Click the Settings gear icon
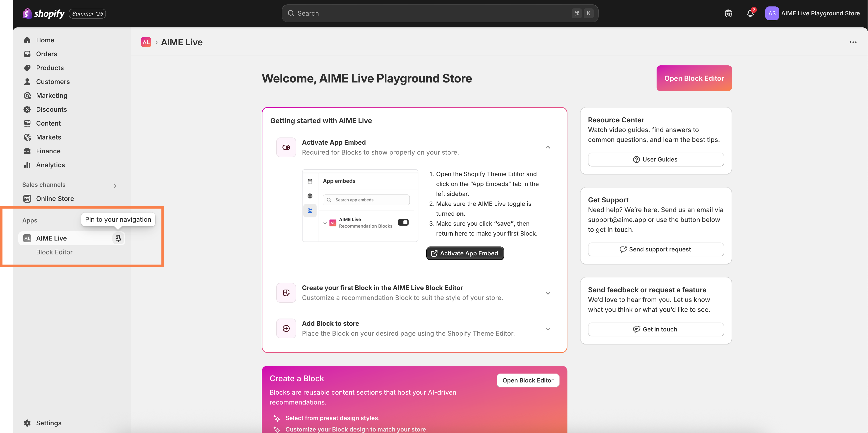Screen dimensions: 868x433 (x=27, y=423)
